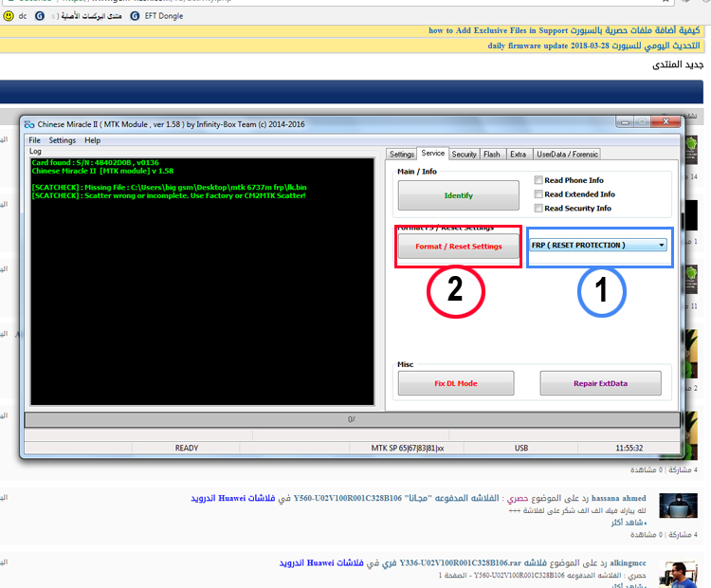Enable Read Extended Info checkbox
Image resolution: width=711 pixels, height=588 pixels.
point(538,194)
